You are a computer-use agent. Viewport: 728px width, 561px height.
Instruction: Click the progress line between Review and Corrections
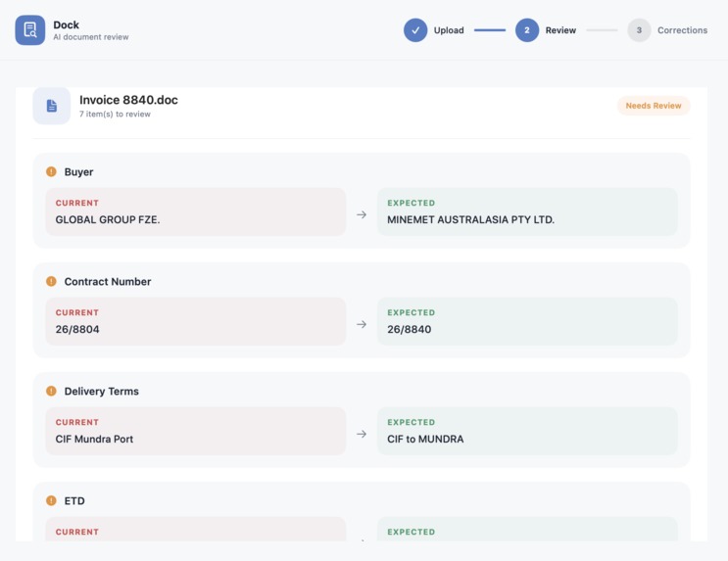coord(603,30)
